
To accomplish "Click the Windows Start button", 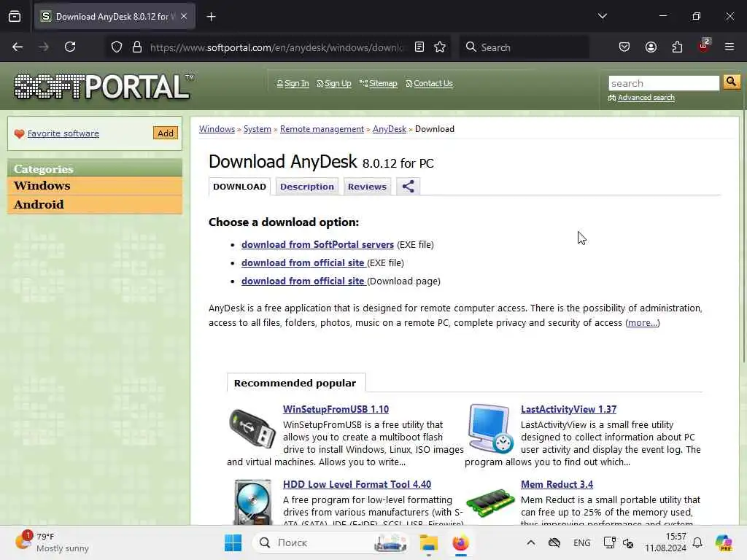I will coord(233,542).
